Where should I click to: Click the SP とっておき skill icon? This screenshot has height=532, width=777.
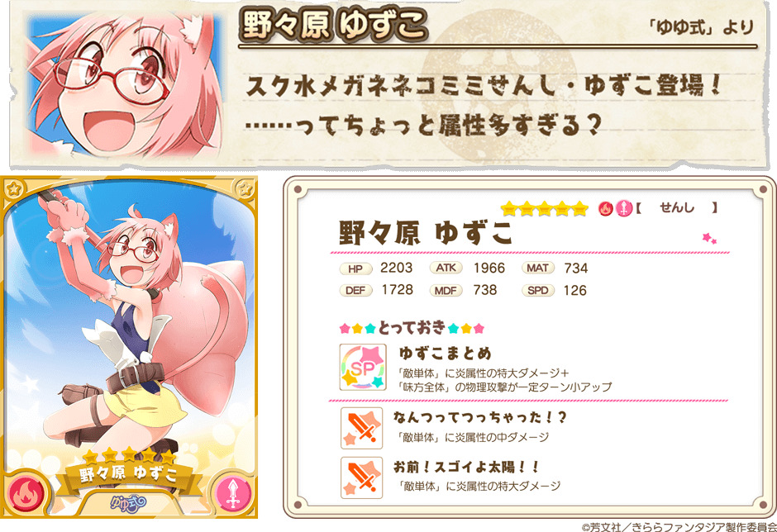pos(362,367)
